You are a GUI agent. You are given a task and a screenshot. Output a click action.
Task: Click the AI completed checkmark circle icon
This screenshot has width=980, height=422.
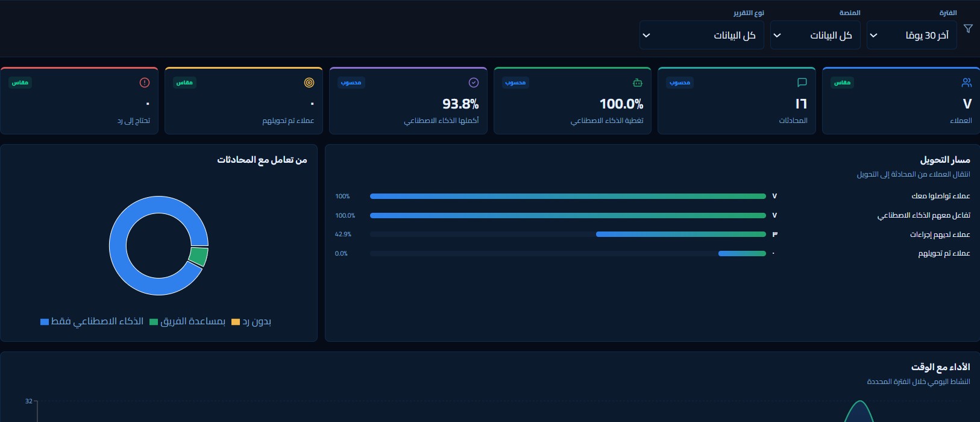pos(474,83)
